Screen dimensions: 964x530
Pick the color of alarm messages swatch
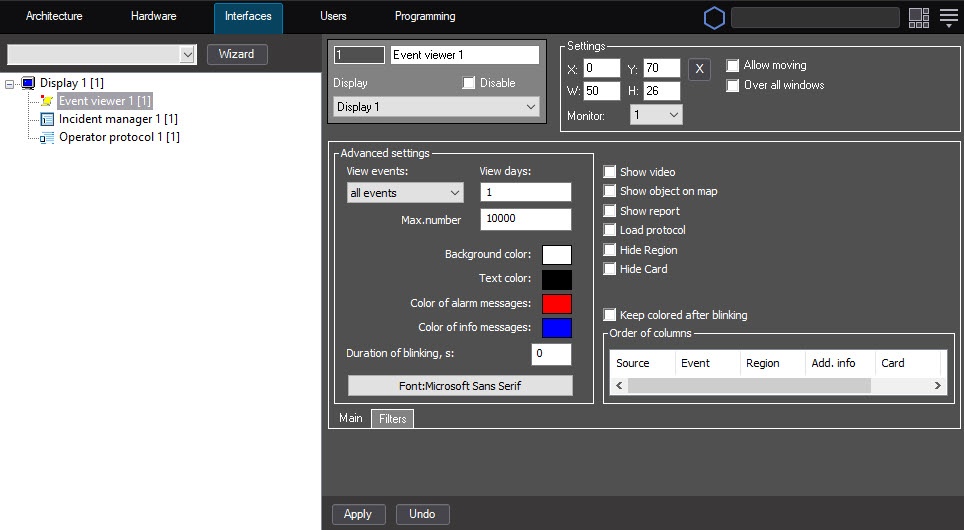pos(556,304)
